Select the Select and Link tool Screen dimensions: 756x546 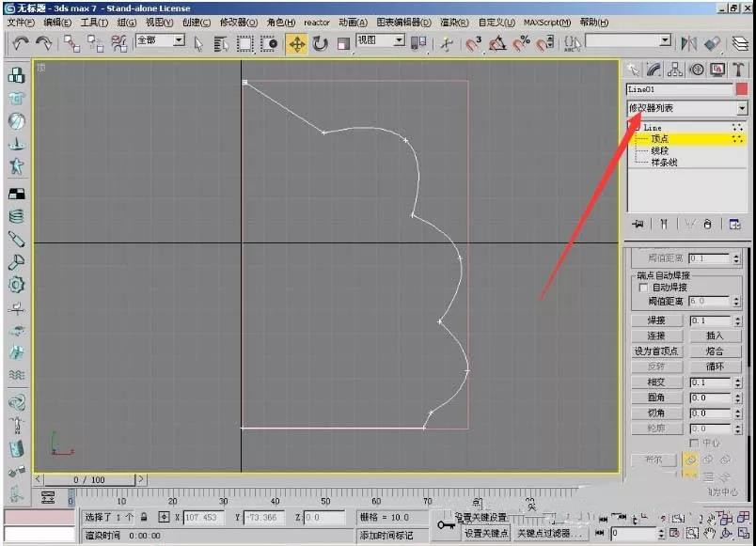click(x=71, y=43)
